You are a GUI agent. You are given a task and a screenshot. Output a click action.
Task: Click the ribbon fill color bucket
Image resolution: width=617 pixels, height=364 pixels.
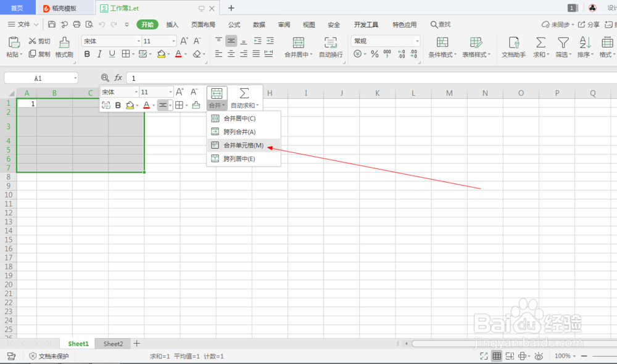pyautogui.click(x=161, y=54)
